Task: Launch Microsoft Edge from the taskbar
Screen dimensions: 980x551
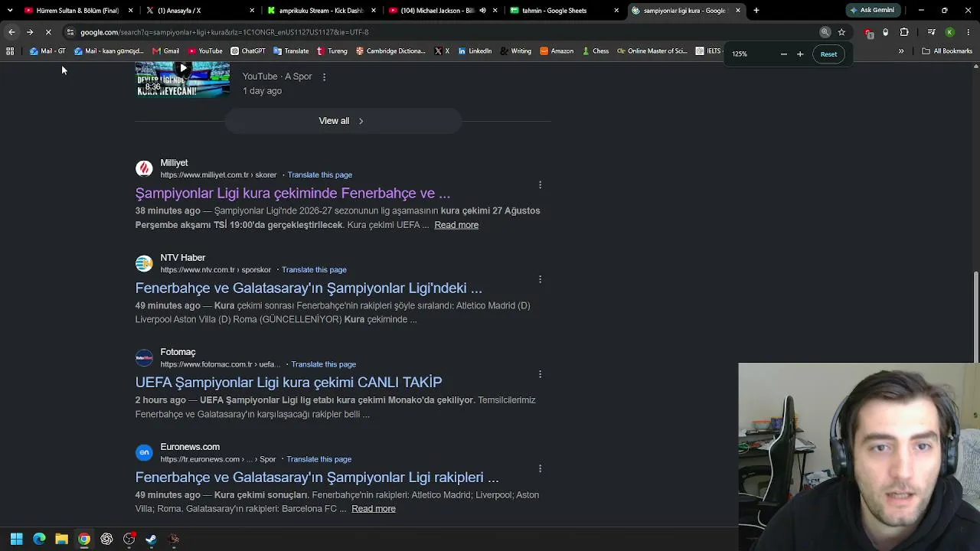Action: (39, 539)
